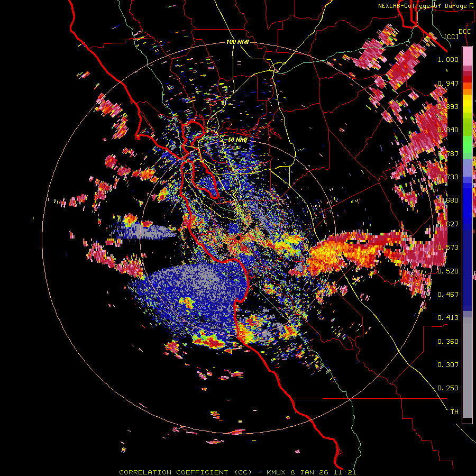
Task: Pick the bright blue band in color bar
Action: tap(467, 204)
